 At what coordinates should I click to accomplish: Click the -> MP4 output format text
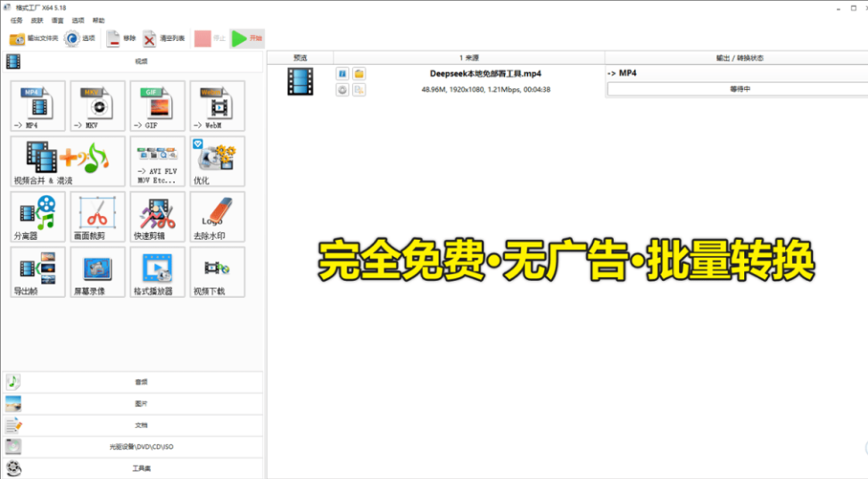tap(622, 73)
